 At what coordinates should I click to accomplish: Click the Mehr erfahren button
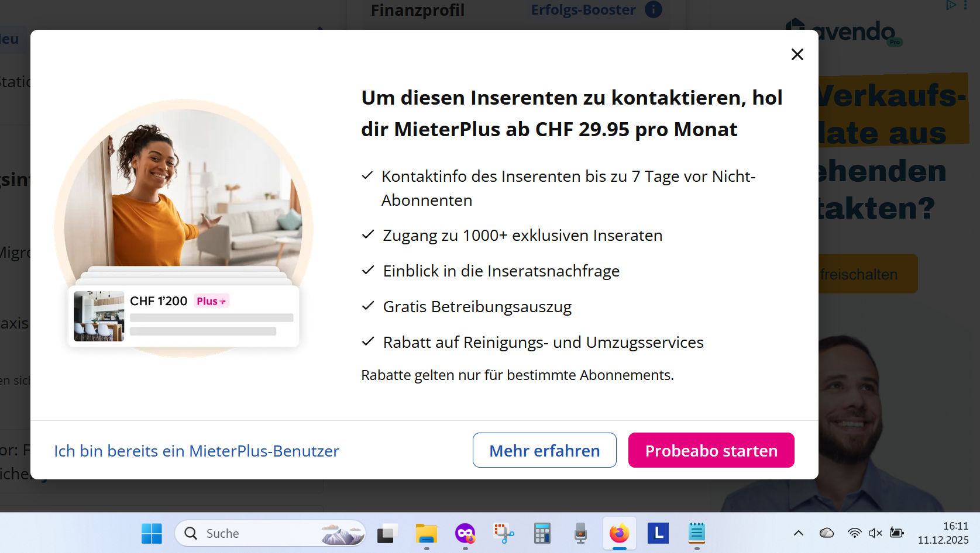[x=545, y=450]
